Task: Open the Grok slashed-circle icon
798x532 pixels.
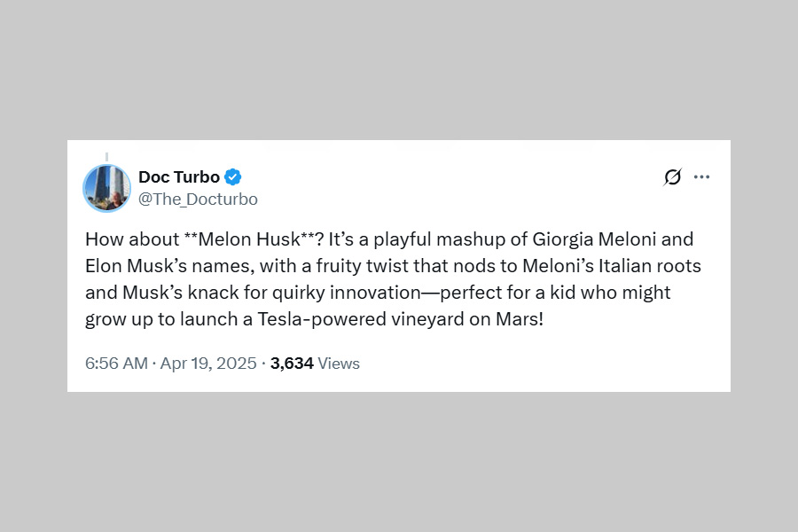Action: click(673, 176)
